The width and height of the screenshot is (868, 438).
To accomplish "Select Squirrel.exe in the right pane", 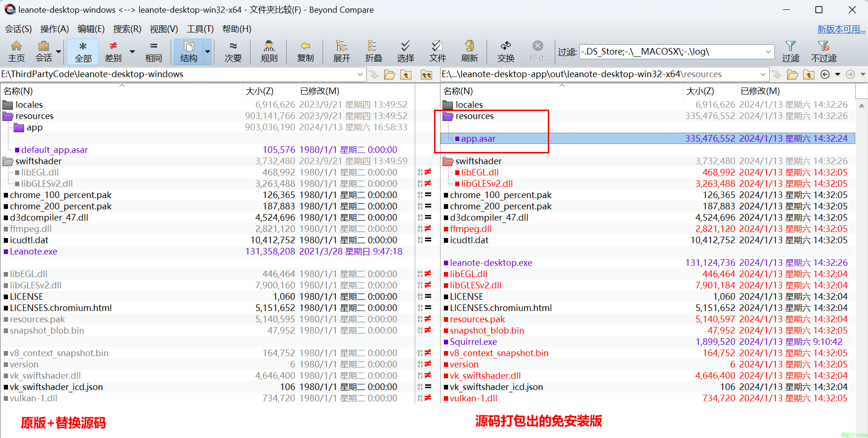I will [473, 342].
